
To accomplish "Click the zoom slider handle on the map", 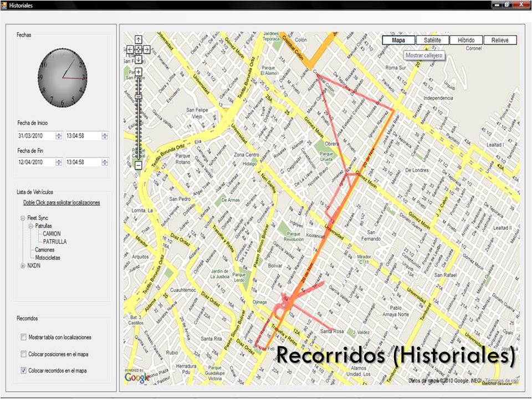I will (x=139, y=96).
